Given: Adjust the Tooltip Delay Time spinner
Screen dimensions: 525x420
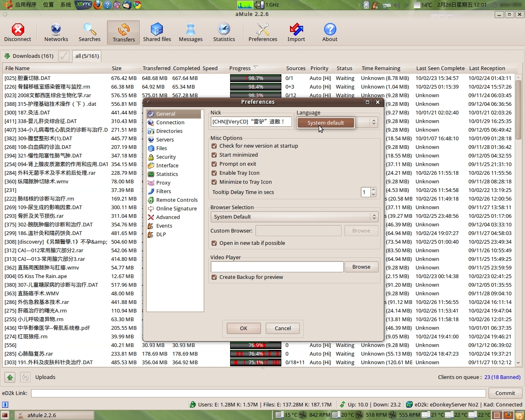Looking at the screenshot, I should point(373,192).
